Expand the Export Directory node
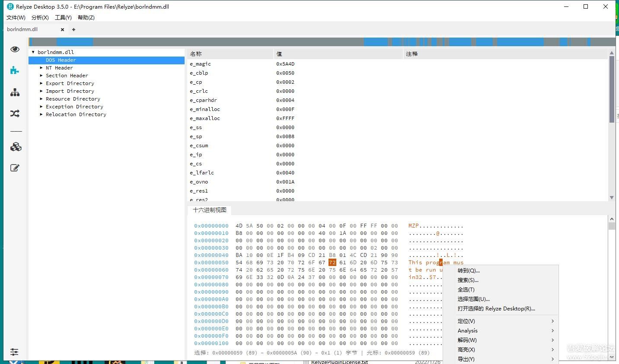Viewport: 619px width, 364px height. point(41,83)
